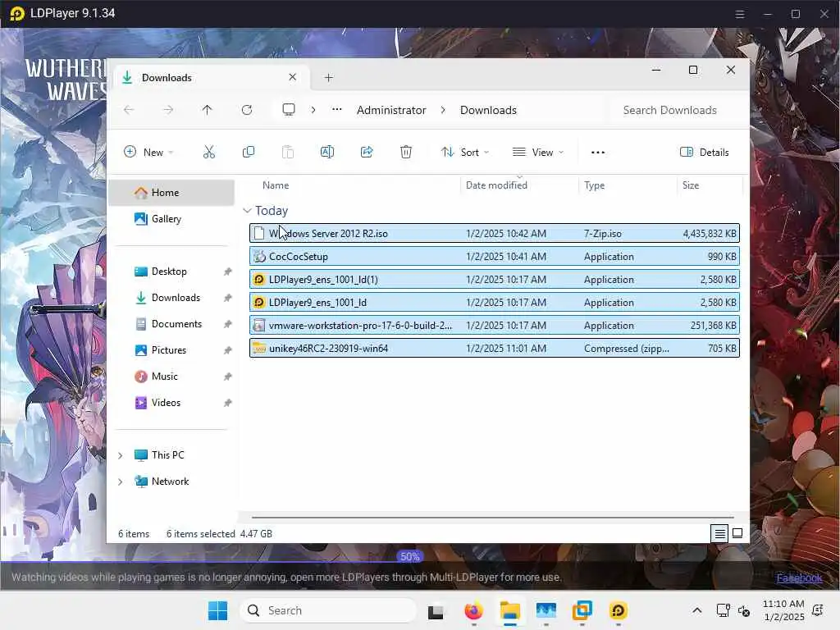Open Task View in taskbar
Viewport: 840px width, 630px height.
[436, 610]
